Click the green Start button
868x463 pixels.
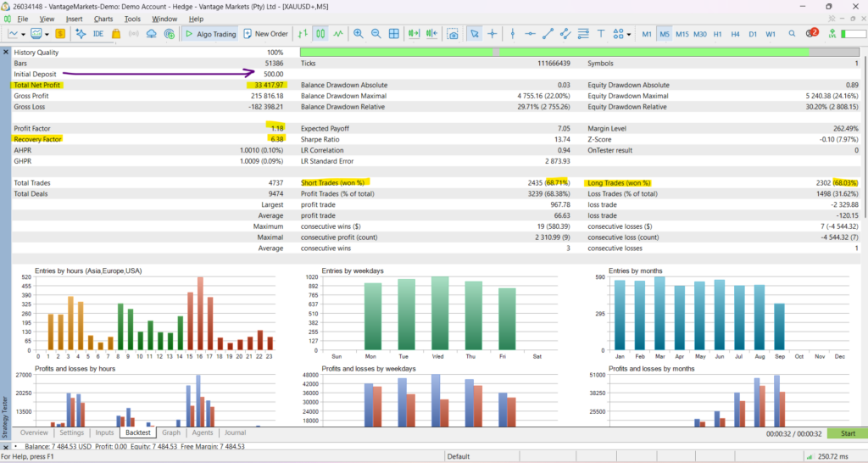coord(847,433)
